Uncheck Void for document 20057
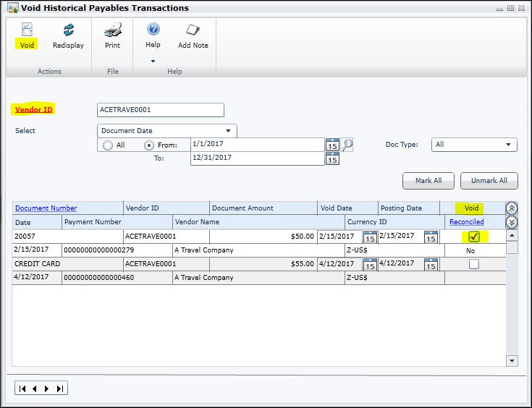Image resolution: width=532 pixels, height=408 pixels. (474, 237)
